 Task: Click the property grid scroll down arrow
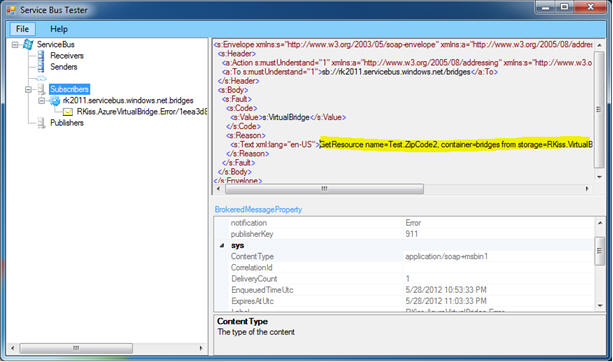[x=600, y=306]
